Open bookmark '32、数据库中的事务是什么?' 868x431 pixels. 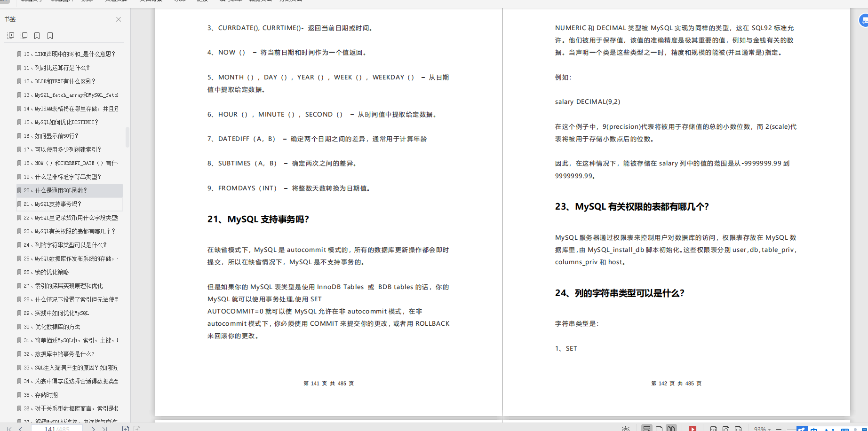click(69, 354)
